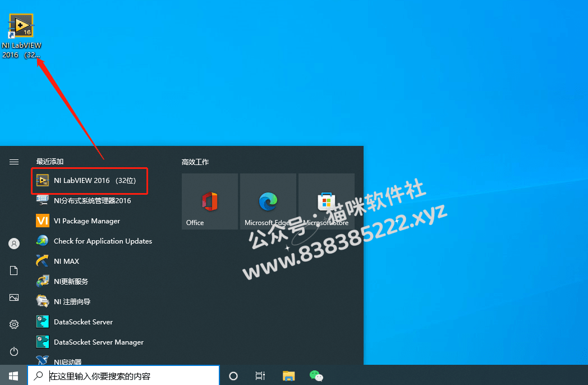The image size is (588, 385).
Task: Select the NI LabVIEW 2016 (32位) entry
Action: coord(90,181)
